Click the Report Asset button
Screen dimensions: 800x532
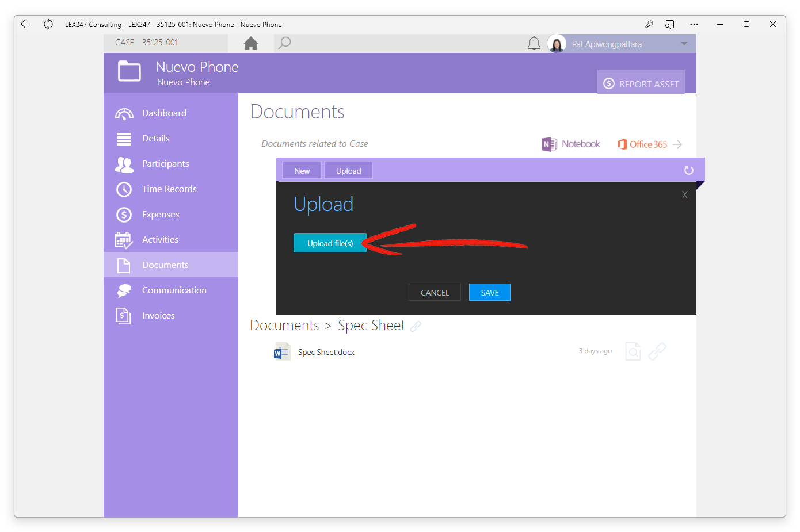pos(641,83)
